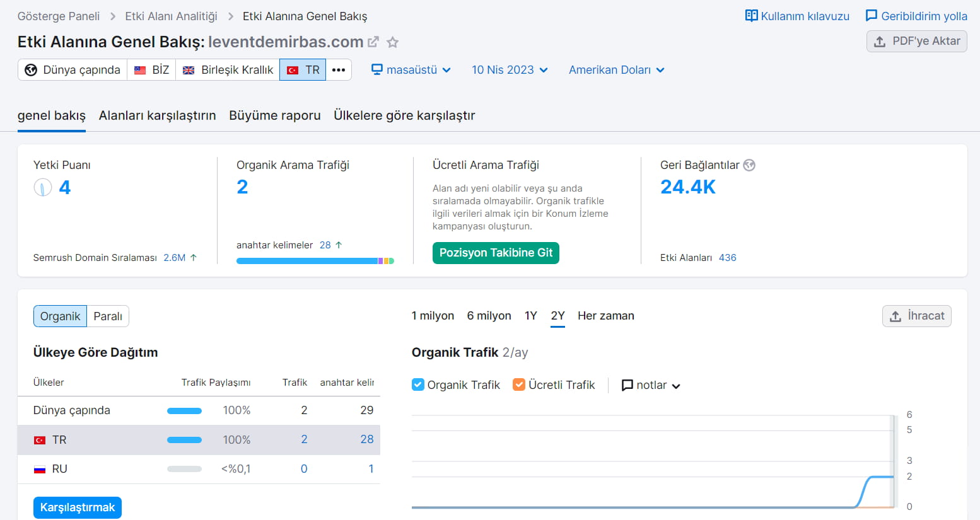980x520 pixels.
Task: Click the Organik Arama Trafiği value 2
Action: [x=242, y=187]
